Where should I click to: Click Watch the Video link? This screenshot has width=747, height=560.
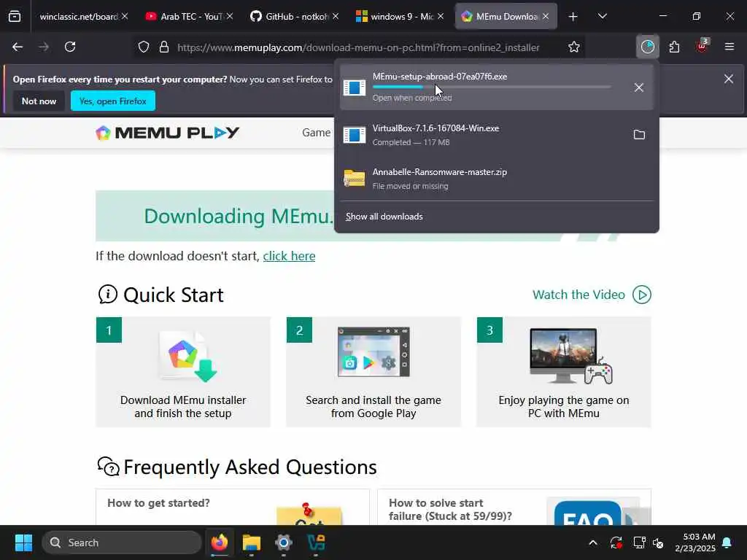[578, 295]
